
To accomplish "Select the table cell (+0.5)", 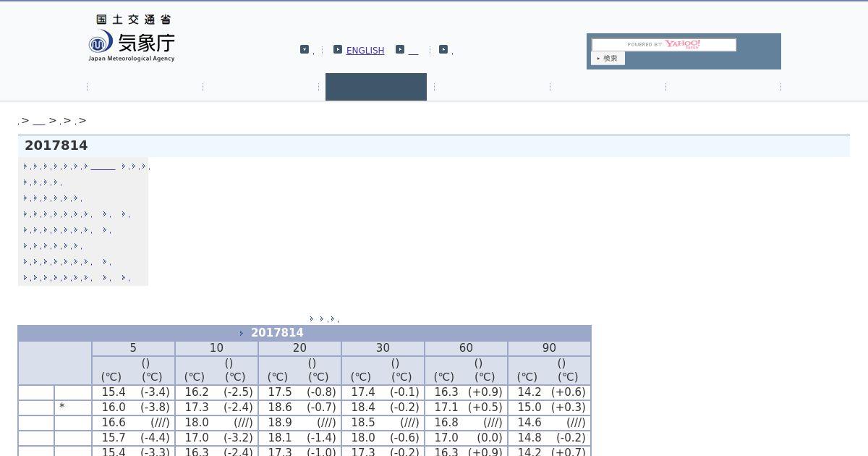I will tap(485, 408).
